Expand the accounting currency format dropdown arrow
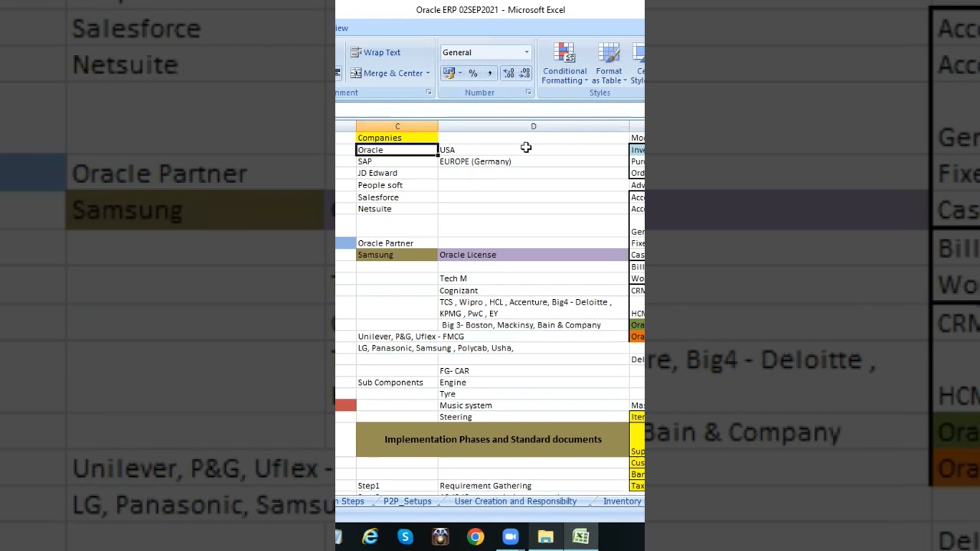This screenshot has width=980, height=551. [x=460, y=73]
